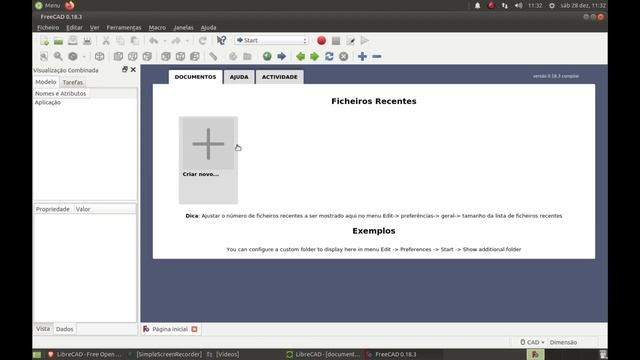This screenshot has width=640, height=360.
Task: Close the Visualização Combinada panel
Action: pyautogui.click(x=133, y=69)
